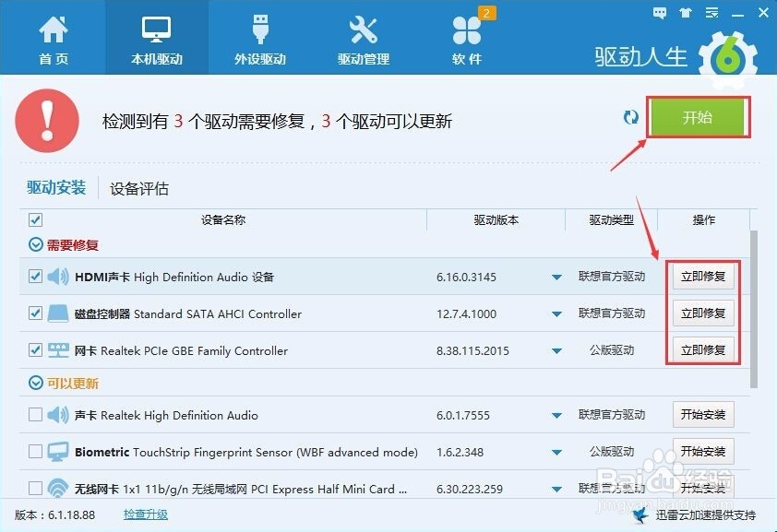777x532 pixels.
Task: Click 开始安装 for 声卡 Realtek audio
Action: [703, 414]
